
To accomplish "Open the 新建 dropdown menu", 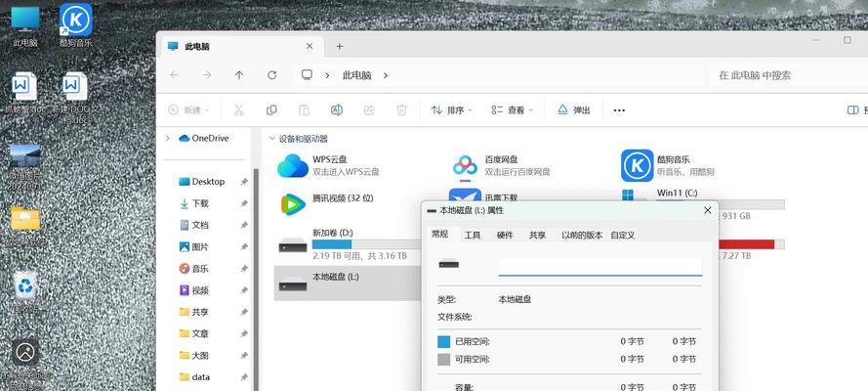I will pos(188,110).
